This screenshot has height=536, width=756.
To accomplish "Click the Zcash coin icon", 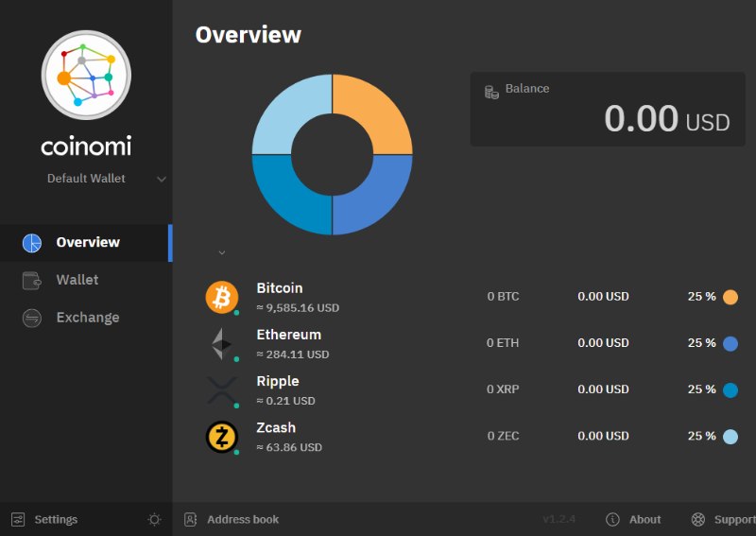I will (222, 437).
